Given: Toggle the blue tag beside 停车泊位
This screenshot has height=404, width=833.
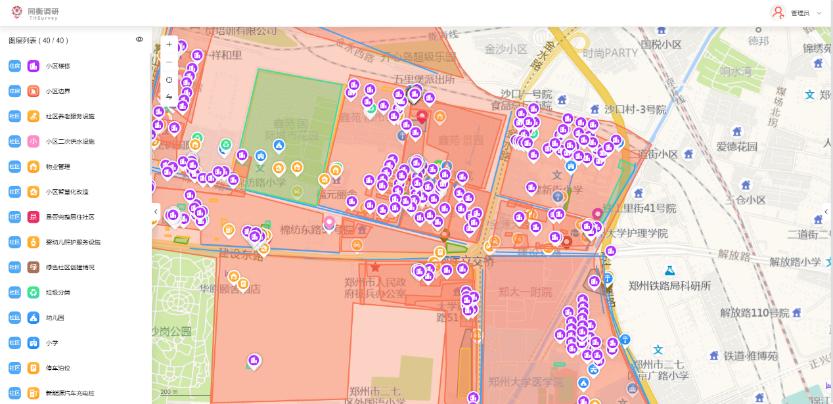Looking at the screenshot, I should (14, 368).
